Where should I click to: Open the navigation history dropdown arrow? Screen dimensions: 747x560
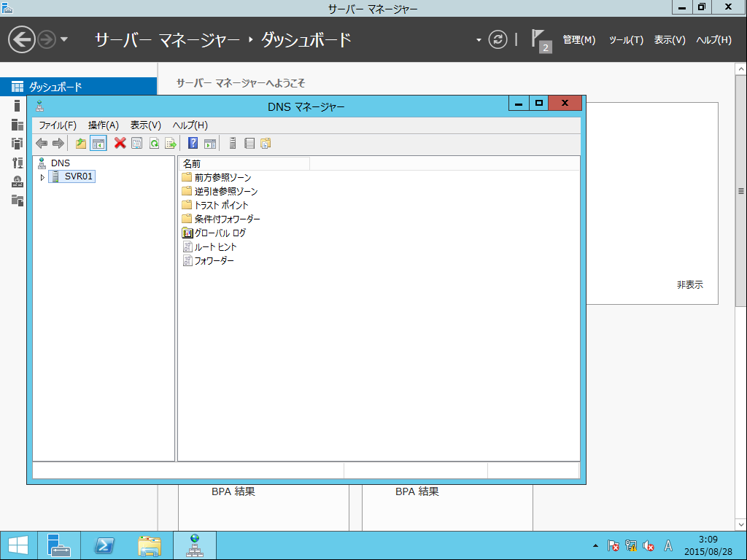click(64, 39)
